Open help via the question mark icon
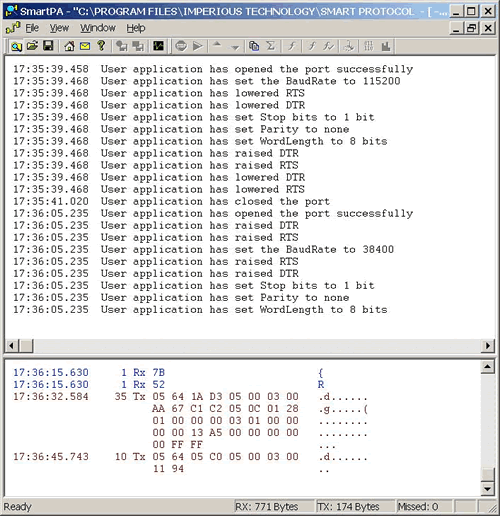The width and height of the screenshot is (500, 516). click(101, 46)
